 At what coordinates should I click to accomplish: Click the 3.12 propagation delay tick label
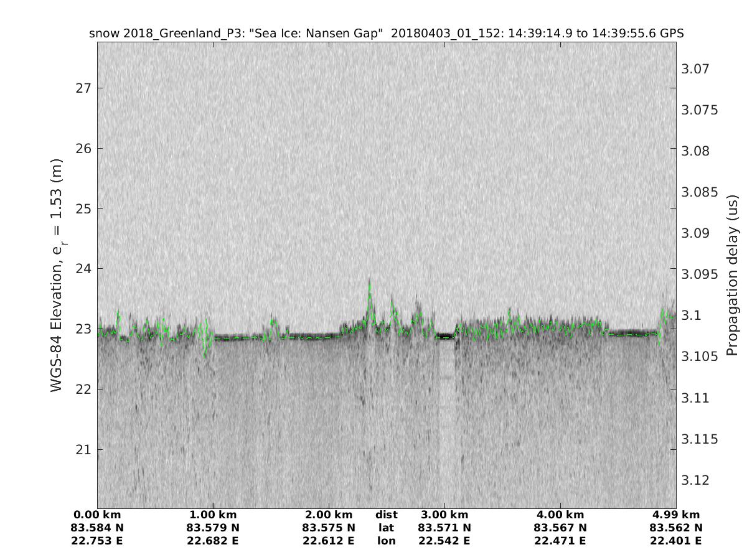coord(695,480)
